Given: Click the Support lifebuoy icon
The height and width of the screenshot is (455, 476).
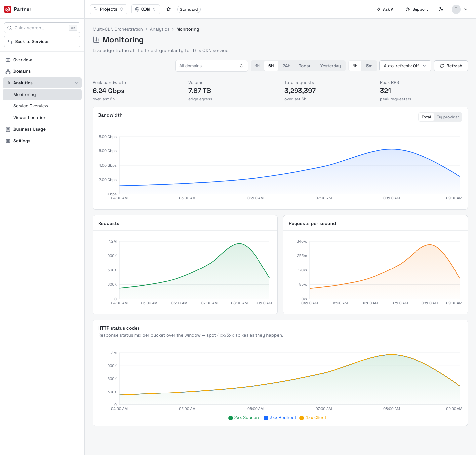Looking at the screenshot, I should (408, 9).
